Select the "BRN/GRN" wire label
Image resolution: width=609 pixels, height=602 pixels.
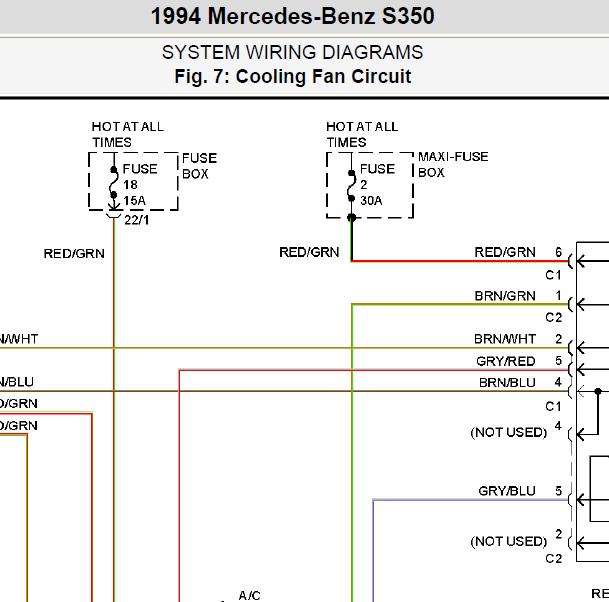505,296
